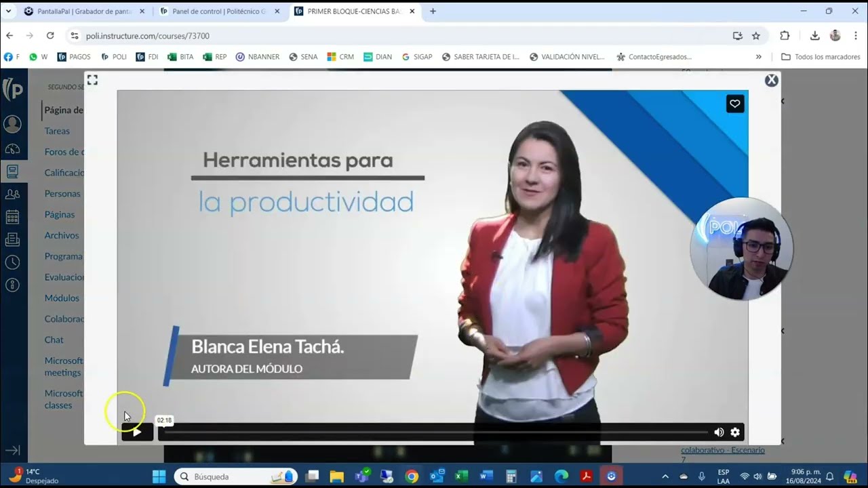Open the CRM bookmark
Viewport: 868px width, 488px height.
(x=340, y=57)
